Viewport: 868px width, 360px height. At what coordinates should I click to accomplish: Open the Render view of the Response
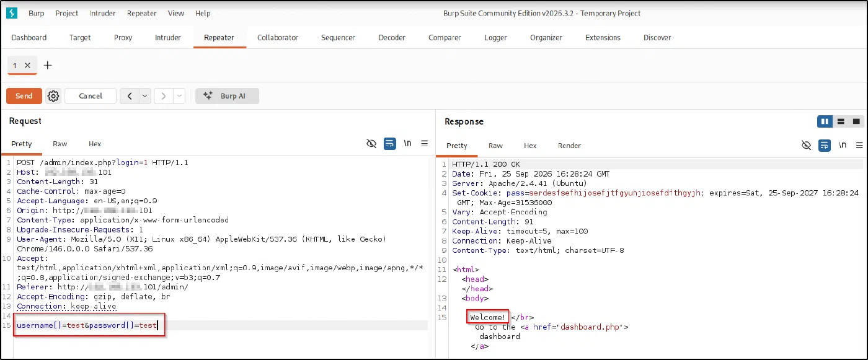click(x=569, y=146)
